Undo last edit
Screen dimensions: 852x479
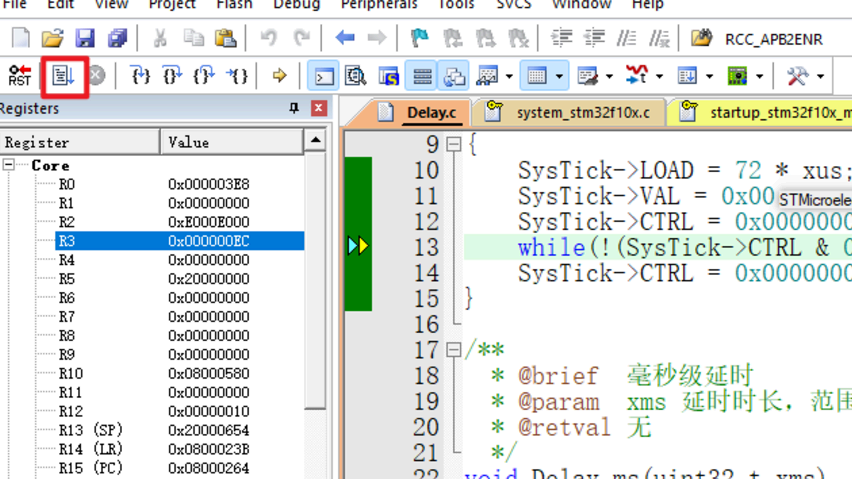pyautogui.click(x=268, y=38)
